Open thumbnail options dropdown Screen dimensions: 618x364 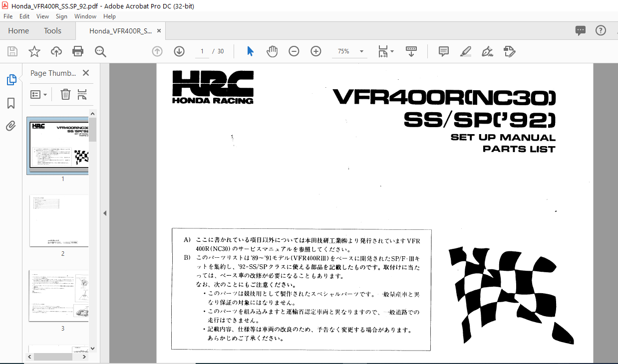[39, 94]
